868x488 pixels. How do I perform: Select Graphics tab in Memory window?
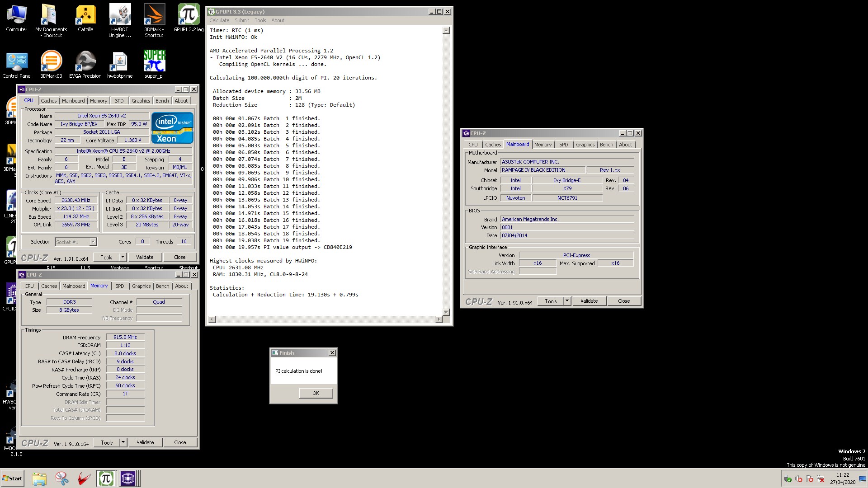coord(142,286)
